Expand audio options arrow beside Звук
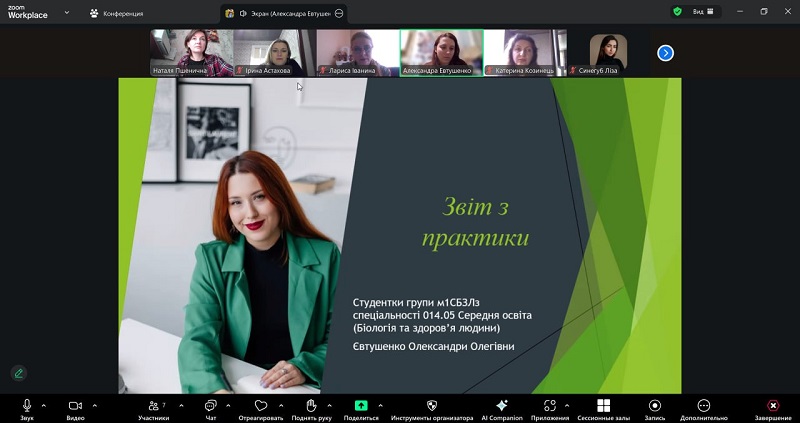Screen dimensions: 800x423 coord(44,405)
